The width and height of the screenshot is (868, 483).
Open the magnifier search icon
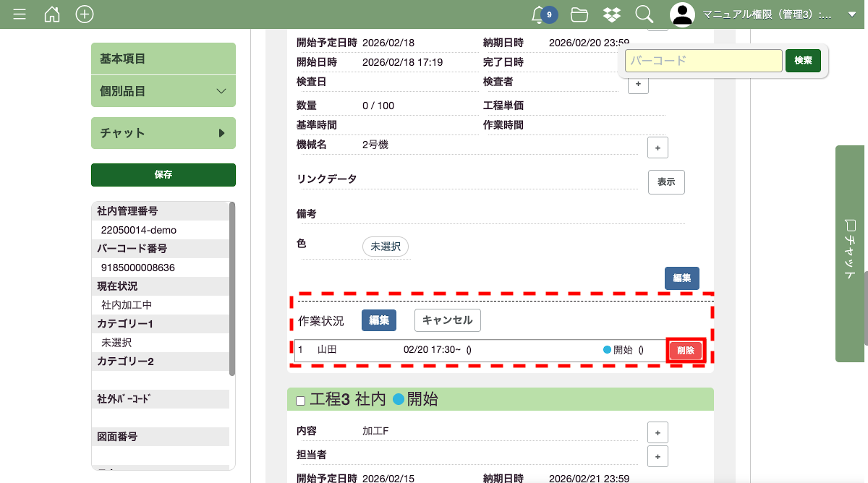pos(644,14)
